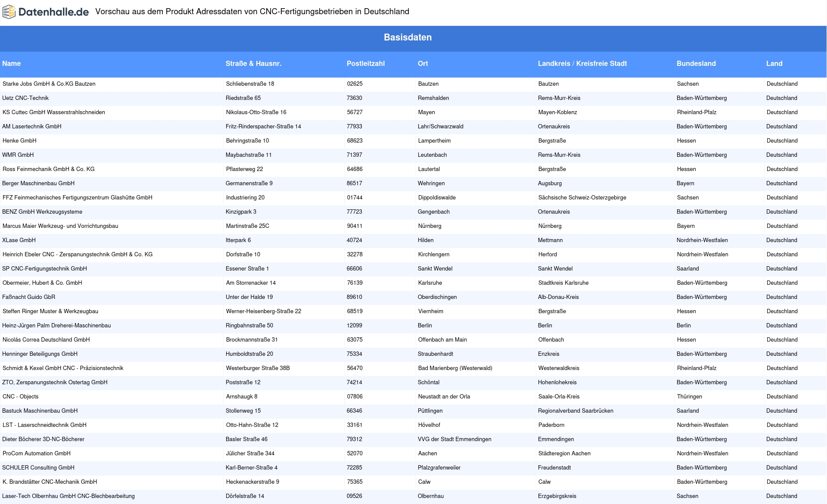
Task: Click the town Lahr/Schwarzwald
Action: [x=441, y=127]
